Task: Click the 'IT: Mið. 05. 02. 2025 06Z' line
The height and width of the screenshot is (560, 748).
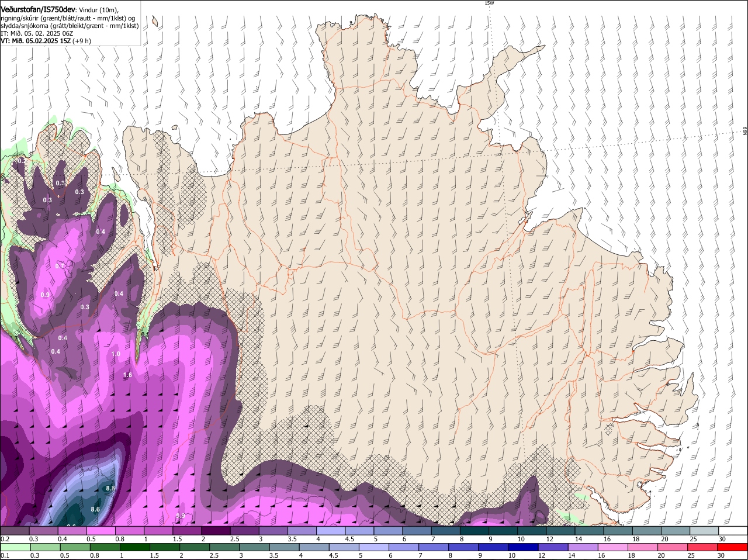Action: point(37,33)
